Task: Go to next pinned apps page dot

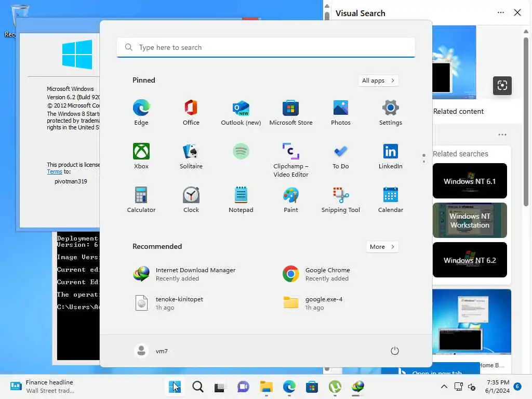Action: pos(424,162)
